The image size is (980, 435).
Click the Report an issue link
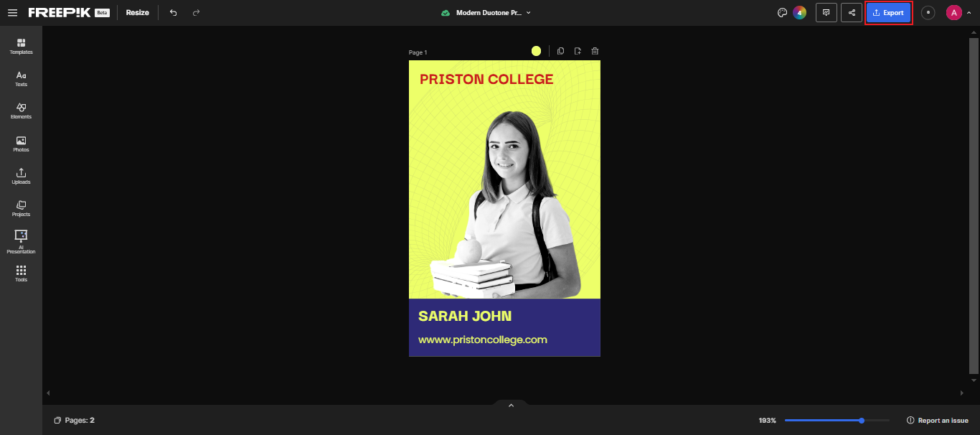click(938, 420)
